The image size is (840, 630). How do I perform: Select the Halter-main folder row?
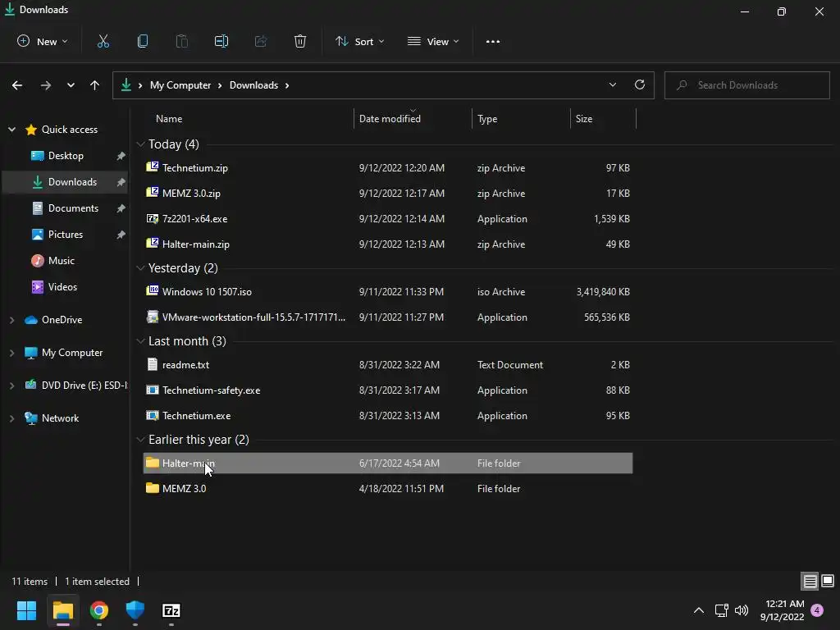click(x=388, y=463)
